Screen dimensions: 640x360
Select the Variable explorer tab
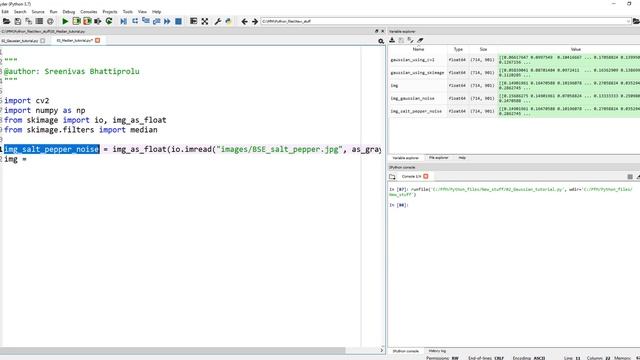405,158
